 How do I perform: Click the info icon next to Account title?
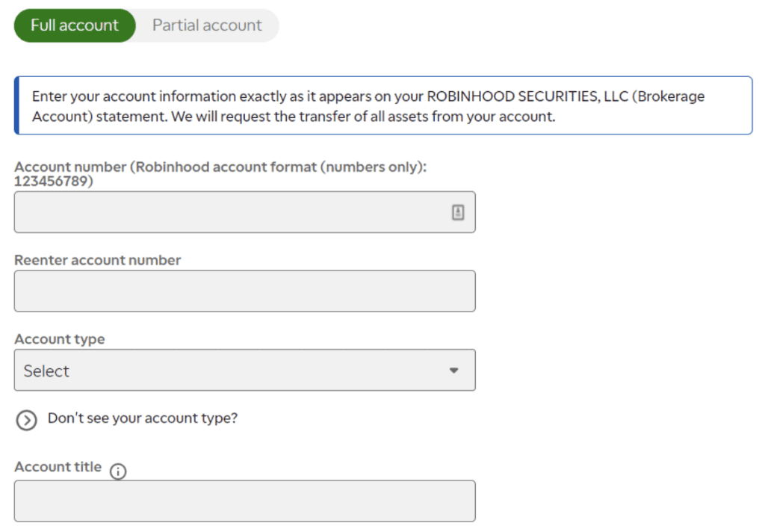pyautogui.click(x=118, y=471)
